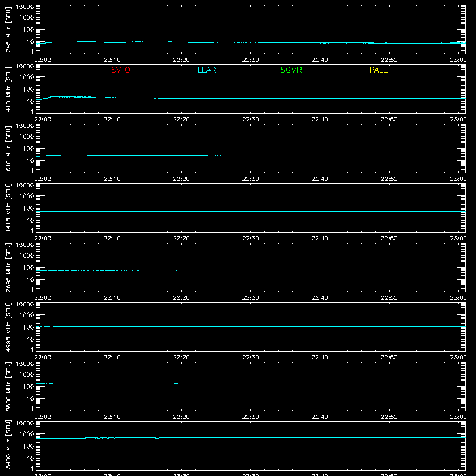476x476 pixels.
Task: Click the red SVTO station label
Action: tap(121, 70)
